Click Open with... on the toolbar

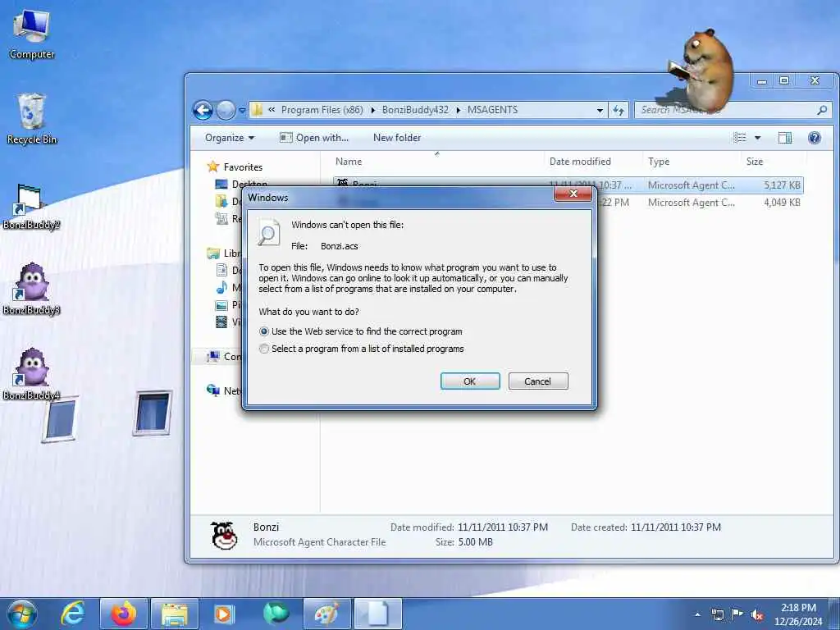pyautogui.click(x=314, y=138)
